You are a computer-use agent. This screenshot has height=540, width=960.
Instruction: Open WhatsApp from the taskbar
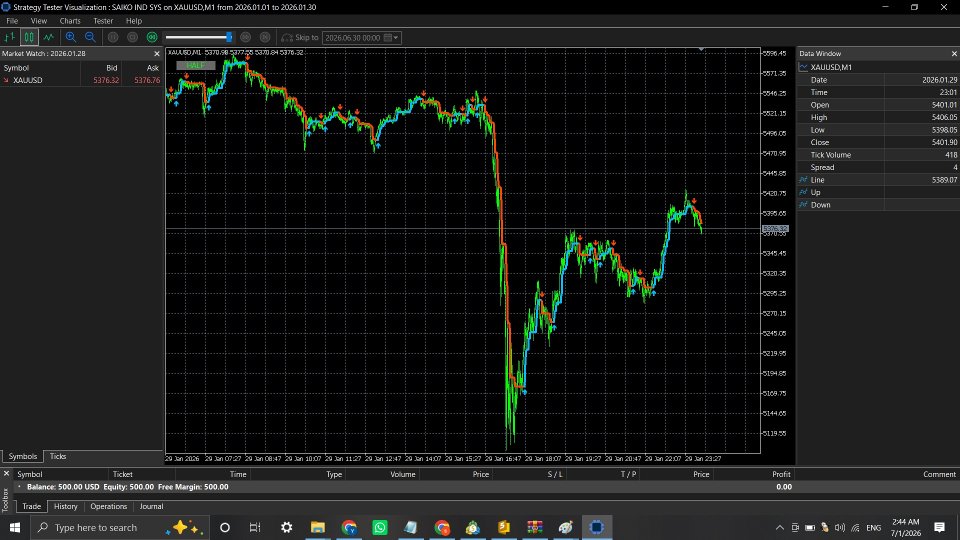[x=380, y=527]
